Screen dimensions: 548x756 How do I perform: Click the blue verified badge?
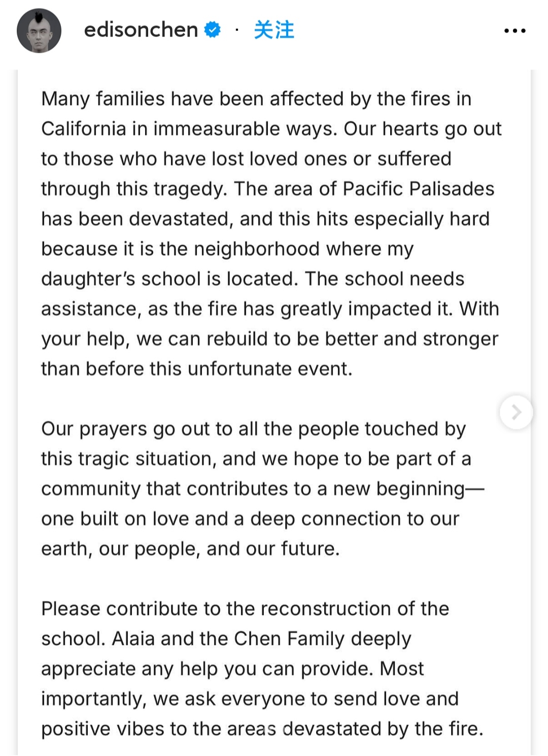(213, 30)
